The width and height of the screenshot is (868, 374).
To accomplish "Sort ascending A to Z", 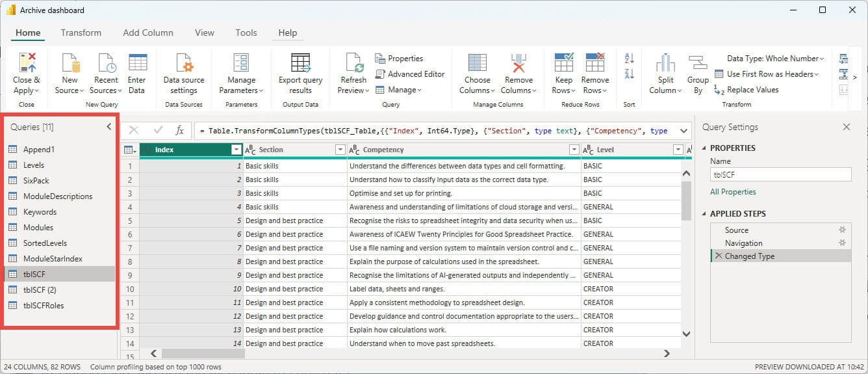I will coord(629,59).
